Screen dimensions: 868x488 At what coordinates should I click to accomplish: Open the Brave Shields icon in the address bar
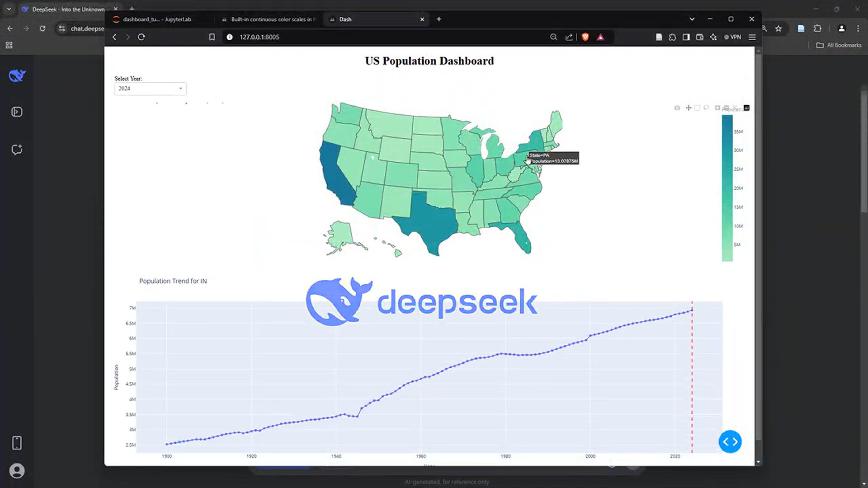click(585, 37)
